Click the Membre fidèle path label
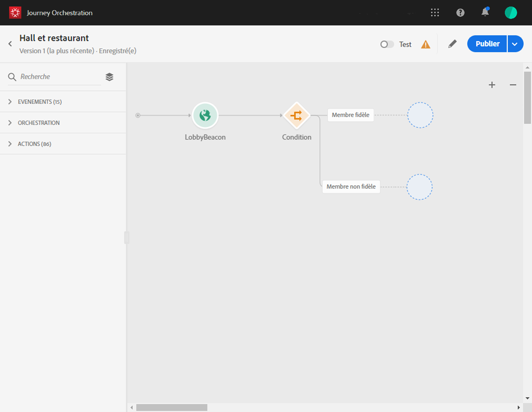This screenshot has height=412, width=532. (350, 115)
